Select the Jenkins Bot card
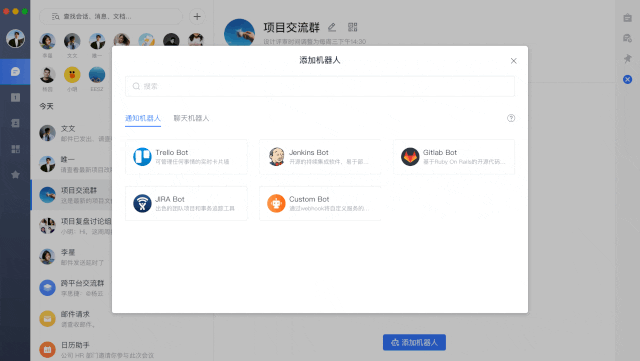 [320, 157]
